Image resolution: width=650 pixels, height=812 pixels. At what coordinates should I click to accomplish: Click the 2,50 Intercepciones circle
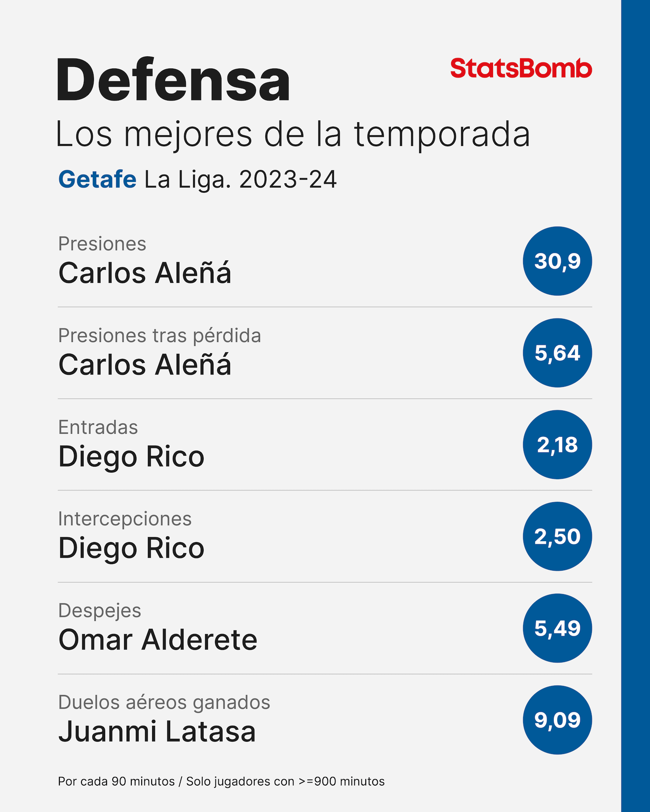(x=557, y=536)
